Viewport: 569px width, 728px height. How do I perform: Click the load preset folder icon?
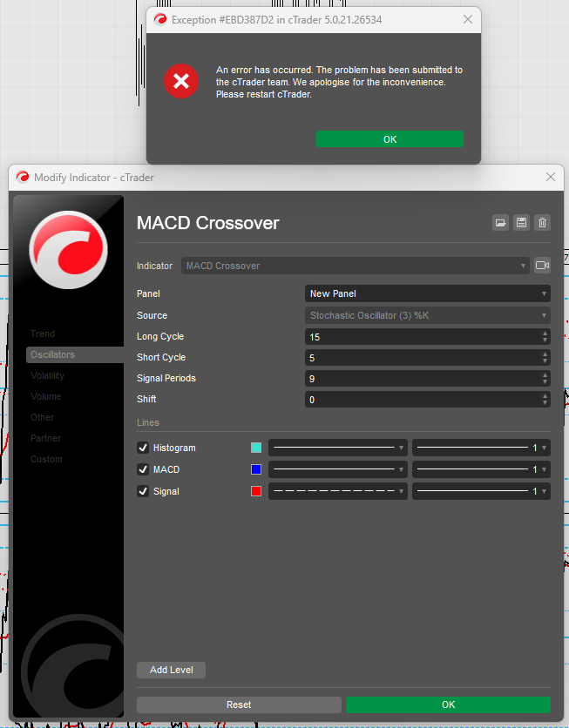click(500, 223)
